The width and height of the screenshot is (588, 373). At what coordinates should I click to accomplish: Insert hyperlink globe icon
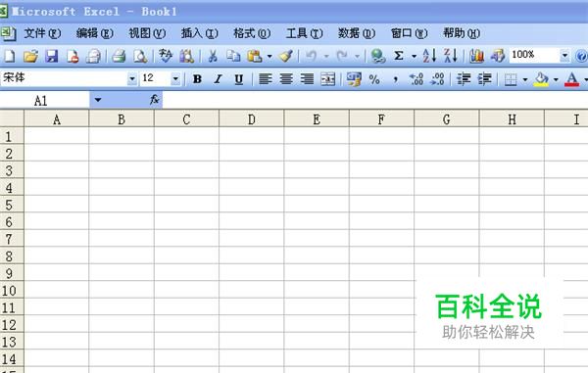[x=378, y=56]
